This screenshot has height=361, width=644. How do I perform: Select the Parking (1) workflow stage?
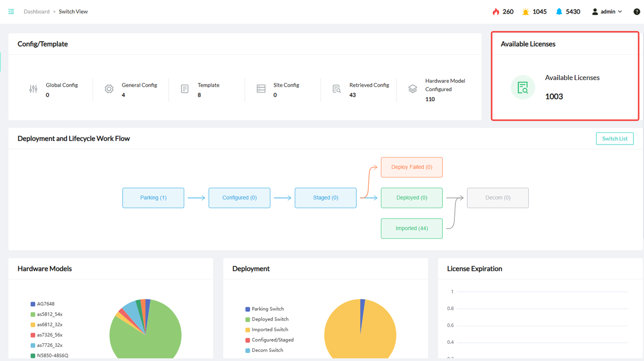pos(153,198)
